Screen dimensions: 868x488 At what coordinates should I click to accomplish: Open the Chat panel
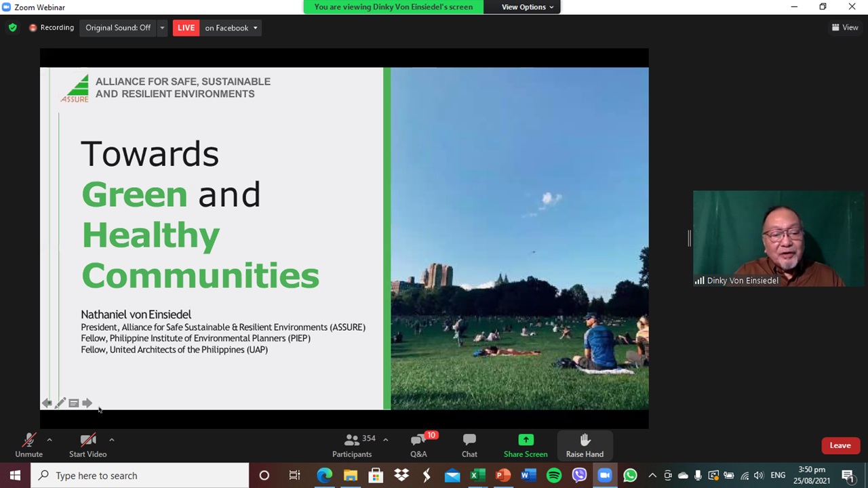pyautogui.click(x=469, y=445)
